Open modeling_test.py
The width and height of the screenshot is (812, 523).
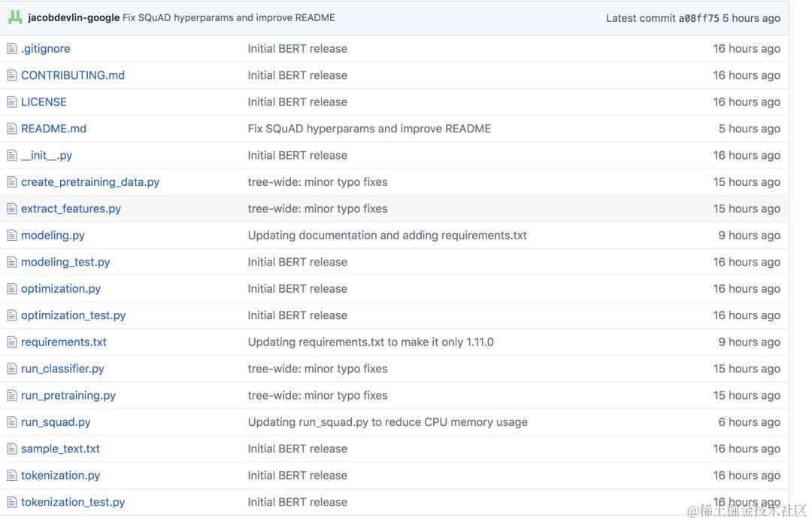click(65, 263)
